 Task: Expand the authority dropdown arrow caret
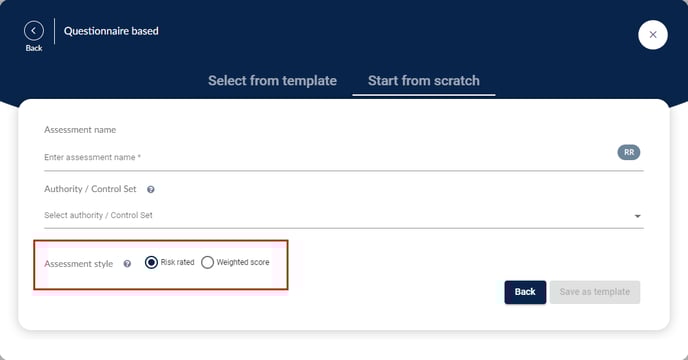(x=638, y=216)
